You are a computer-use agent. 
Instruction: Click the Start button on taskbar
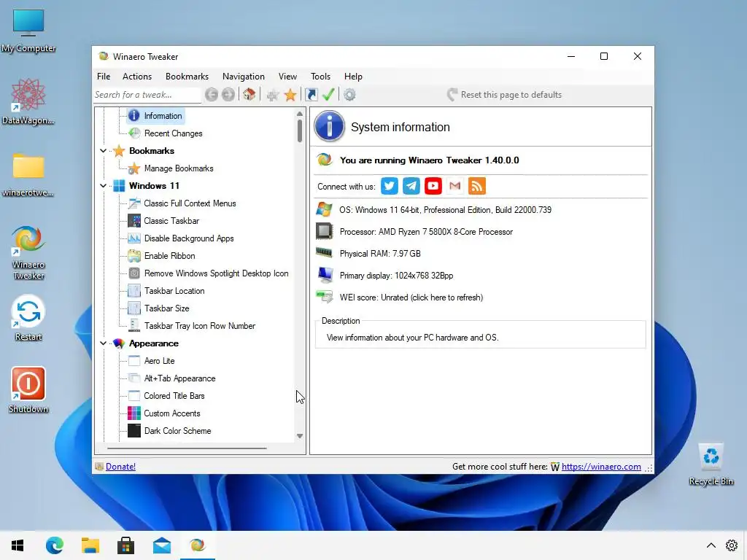click(18, 545)
